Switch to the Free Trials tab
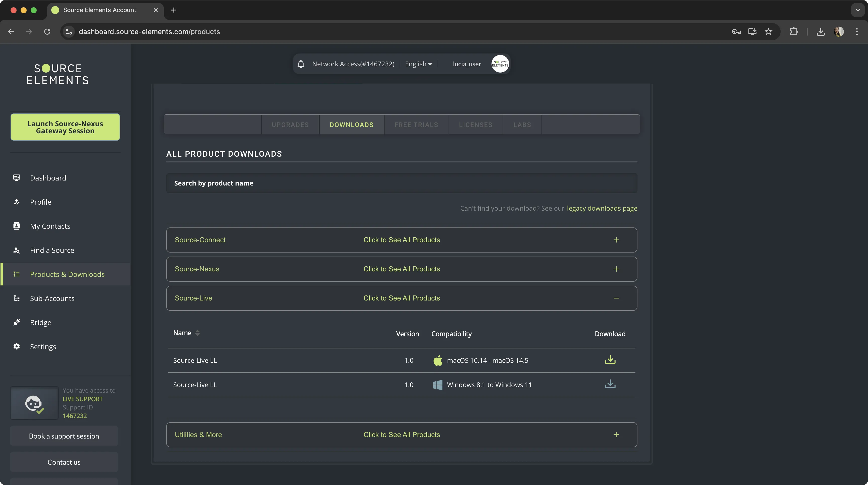This screenshot has width=868, height=485. 416,125
